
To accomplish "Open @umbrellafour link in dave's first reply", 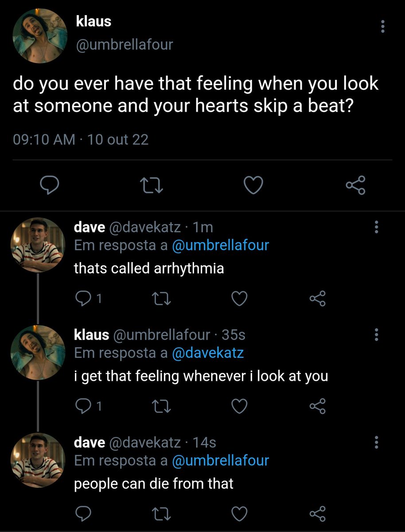I will 220,246.
